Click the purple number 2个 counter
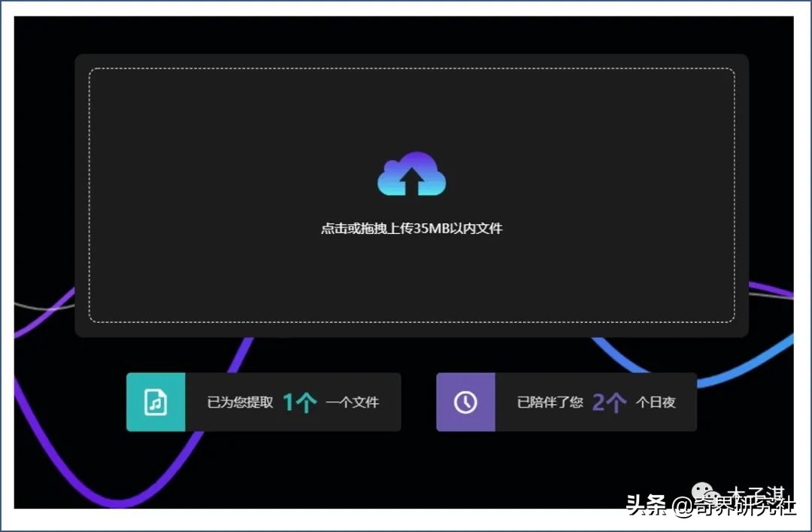812x532 pixels. pyautogui.click(x=609, y=402)
